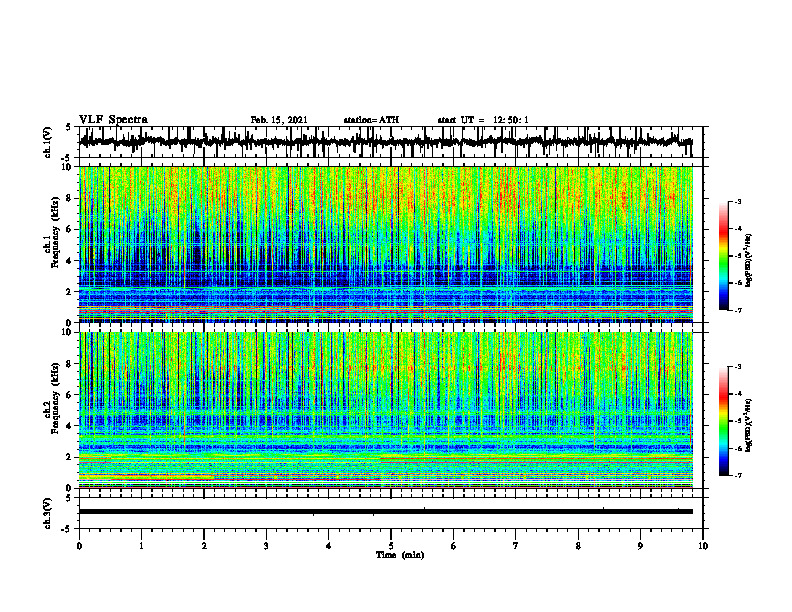This screenshot has width=792, height=612.
Task: Click the ch.1 spectrogram color scale bar
Action: (723, 255)
